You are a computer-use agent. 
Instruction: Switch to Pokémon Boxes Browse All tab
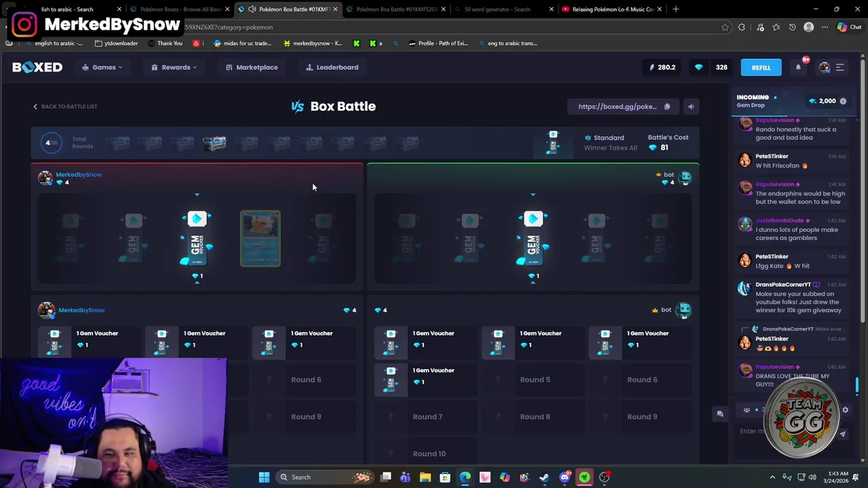coord(178,9)
